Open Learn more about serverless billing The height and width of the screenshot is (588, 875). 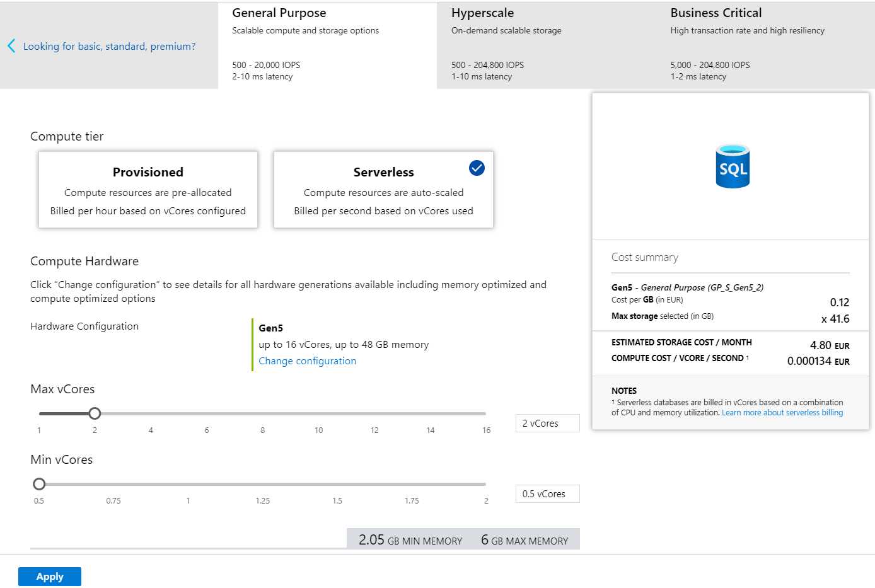click(782, 412)
